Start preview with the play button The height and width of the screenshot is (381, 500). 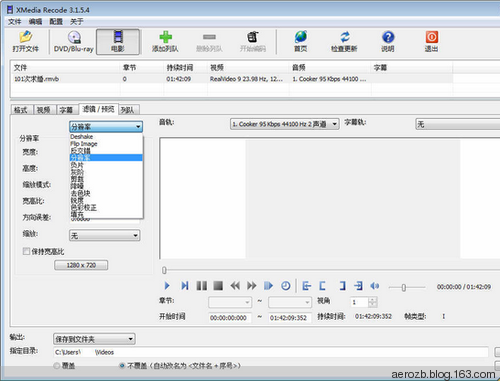[x=167, y=286]
